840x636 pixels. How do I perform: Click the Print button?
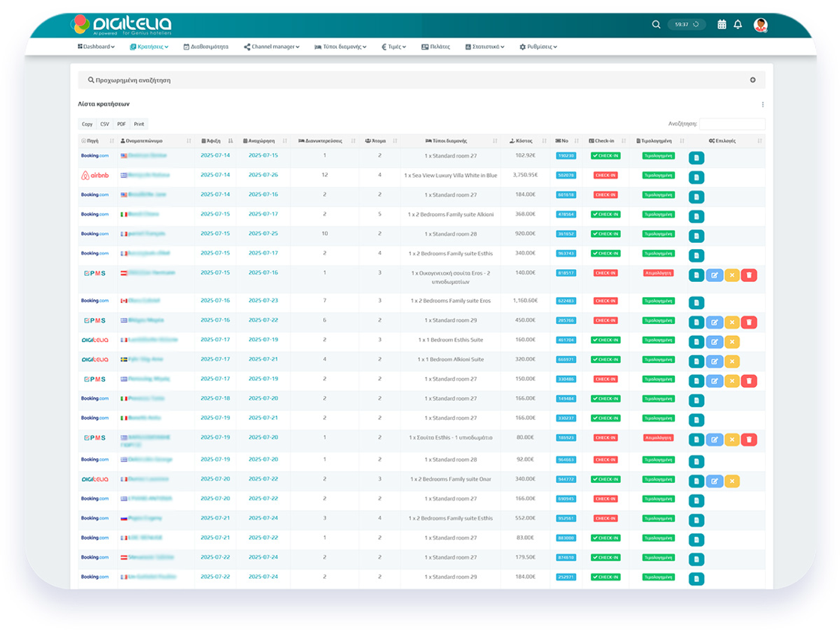139,124
